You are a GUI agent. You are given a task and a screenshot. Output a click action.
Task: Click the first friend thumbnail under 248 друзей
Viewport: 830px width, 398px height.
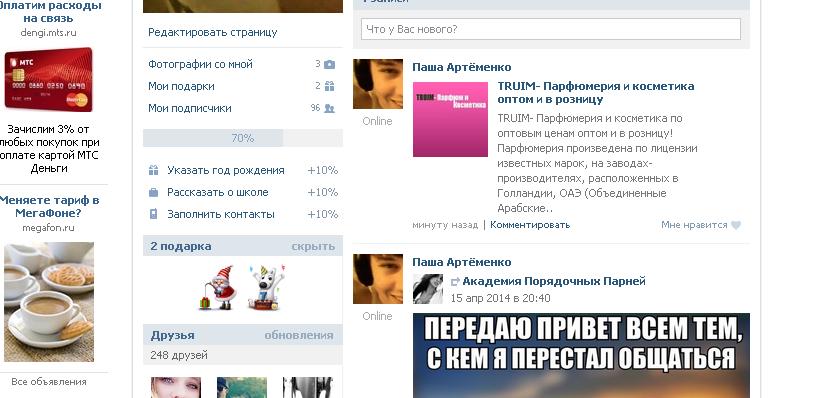click(176, 387)
